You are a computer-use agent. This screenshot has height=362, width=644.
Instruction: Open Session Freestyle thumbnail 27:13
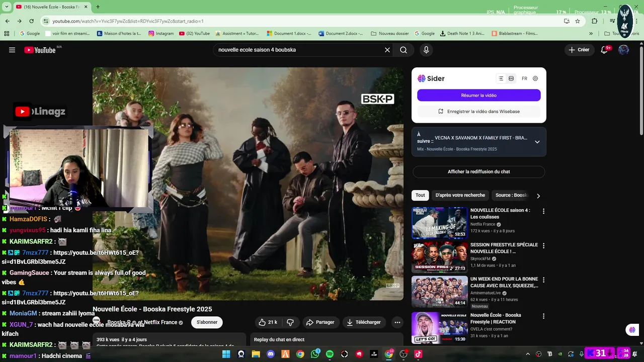tap(439, 257)
